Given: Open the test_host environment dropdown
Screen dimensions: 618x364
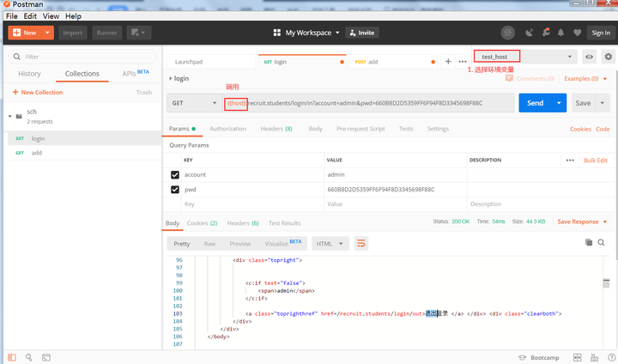Looking at the screenshot, I should [x=525, y=57].
